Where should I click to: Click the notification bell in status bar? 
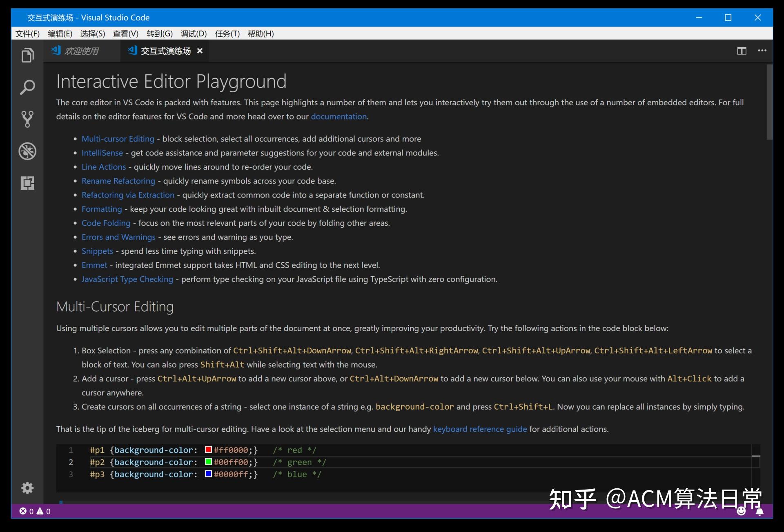point(759,512)
